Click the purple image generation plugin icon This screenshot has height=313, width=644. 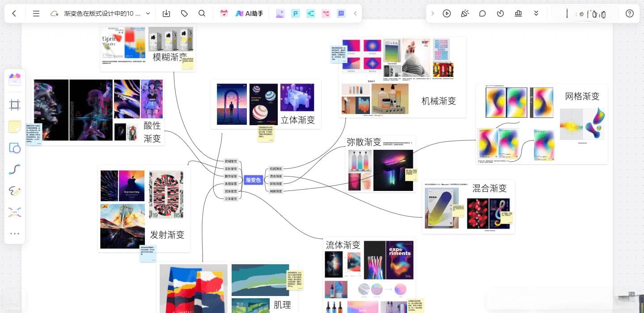[x=280, y=13]
